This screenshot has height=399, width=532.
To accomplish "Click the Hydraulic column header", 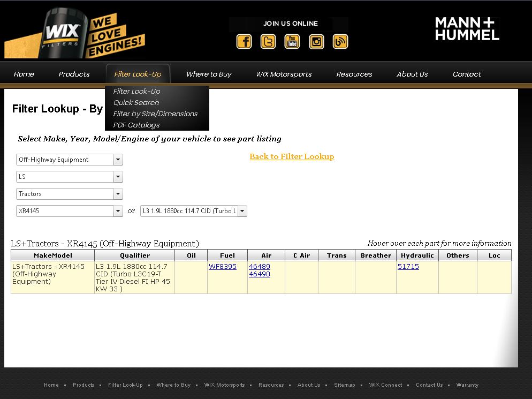I will point(417,255).
